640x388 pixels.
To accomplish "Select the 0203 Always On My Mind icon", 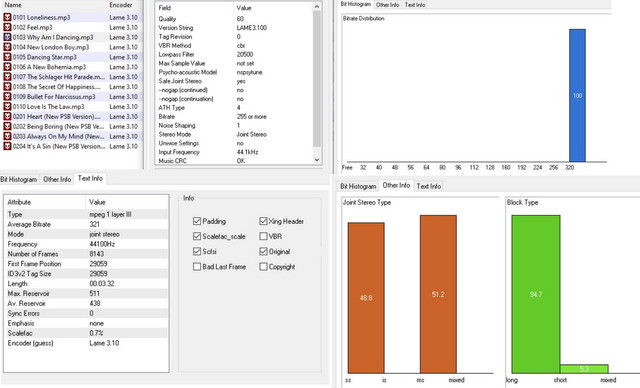I will pos(7,136).
